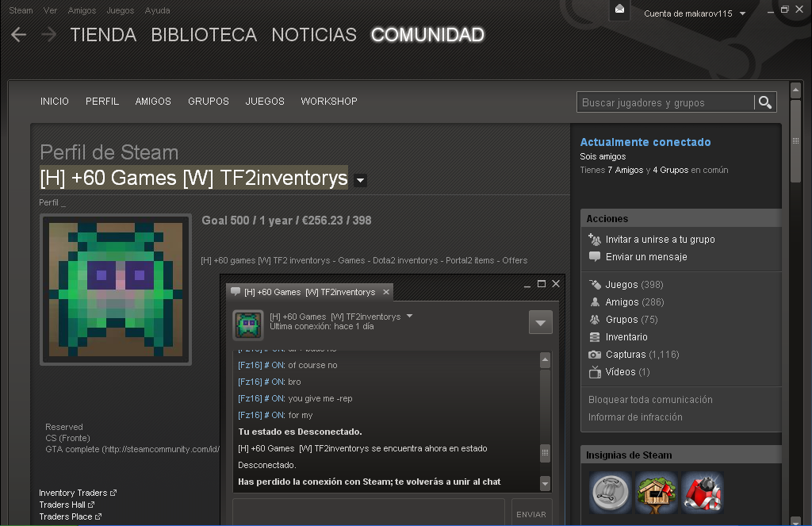The image size is (812, 526).
Task: Open the account dropdown Cuenta de makarov115
Action: coord(695,13)
